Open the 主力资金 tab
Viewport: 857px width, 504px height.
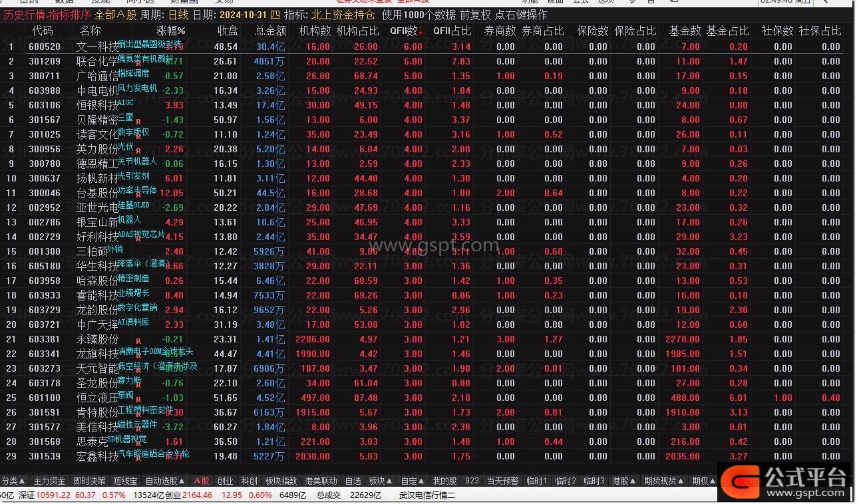[50, 481]
